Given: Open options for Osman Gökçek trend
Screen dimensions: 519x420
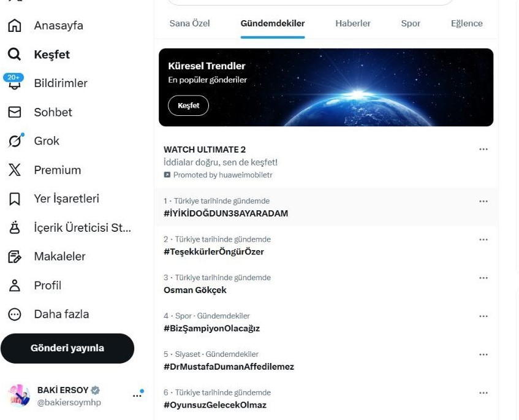Looking at the screenshot, I should coord(483,278).
